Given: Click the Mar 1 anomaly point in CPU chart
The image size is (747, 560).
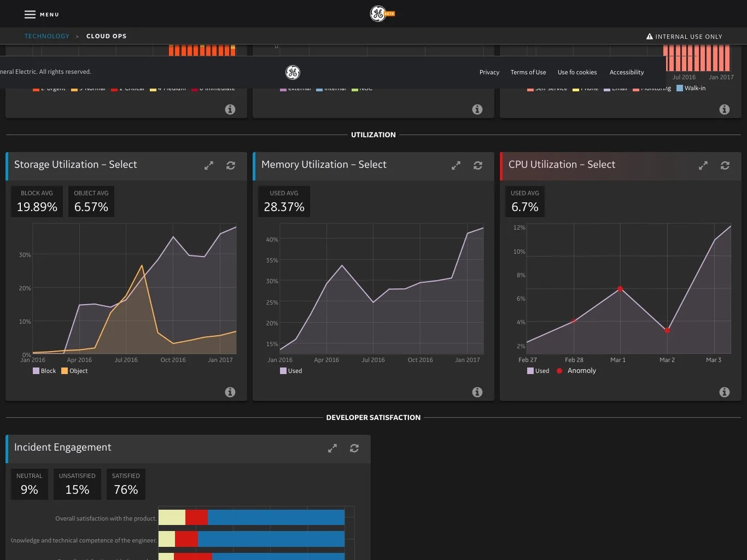Looking at the screenshot, I should coord(620,289).
